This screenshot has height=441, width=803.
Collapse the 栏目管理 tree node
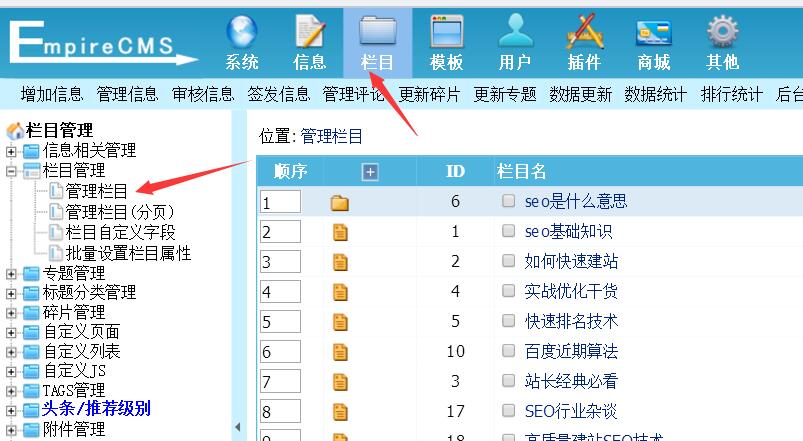point(11,171)
